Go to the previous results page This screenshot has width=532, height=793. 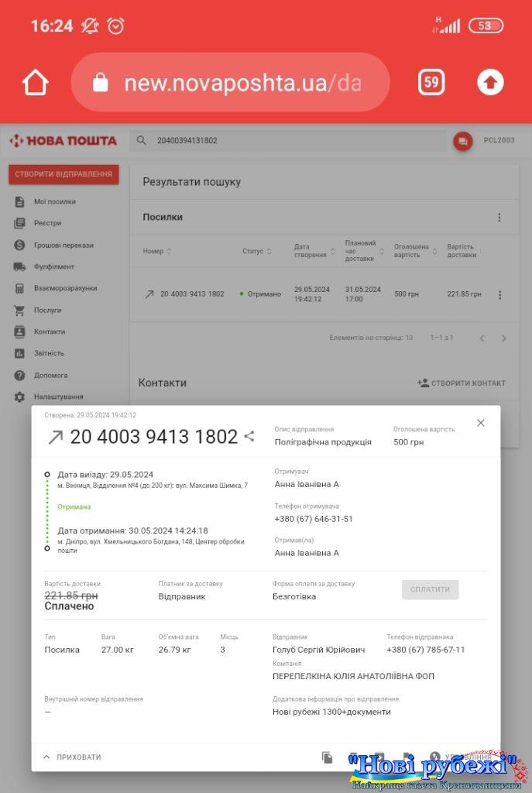click(482, 338)
